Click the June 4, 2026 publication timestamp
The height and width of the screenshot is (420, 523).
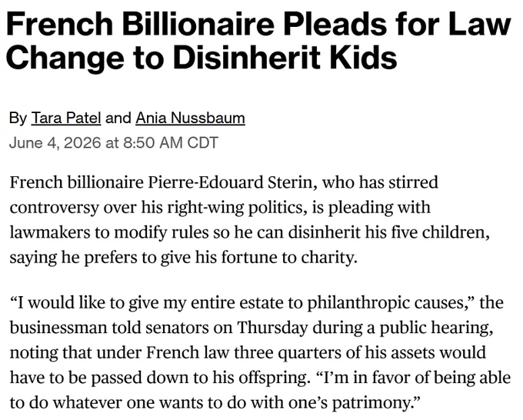click(x=113, y=143)
